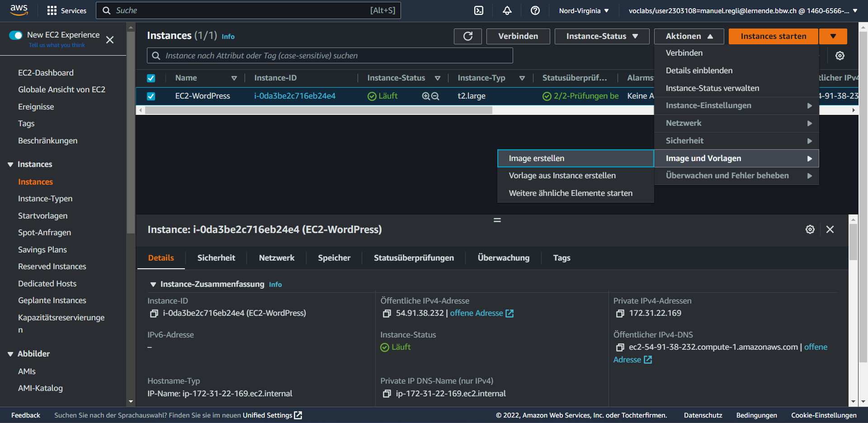Open the voclabs account dropdown
Screen dimensions: 868x423
pos(743,10)
